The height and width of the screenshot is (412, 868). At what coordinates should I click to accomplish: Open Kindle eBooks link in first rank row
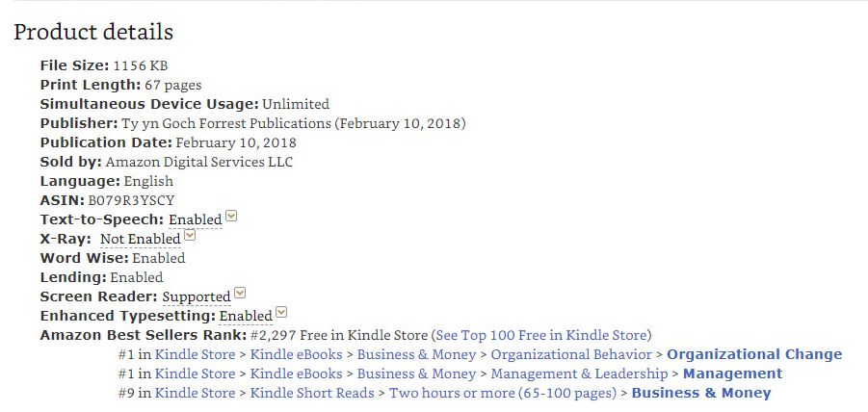pos(296,354)
